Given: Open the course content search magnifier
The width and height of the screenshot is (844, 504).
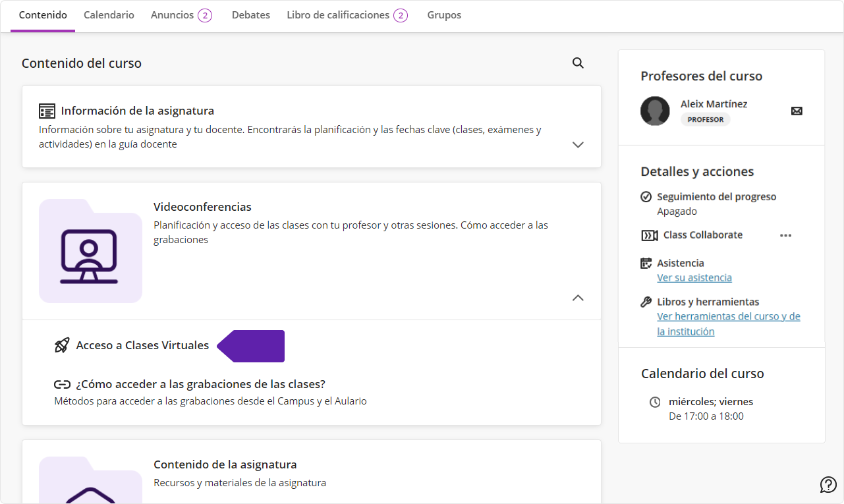Looking at the screenshot, I should tap(578, 63).
